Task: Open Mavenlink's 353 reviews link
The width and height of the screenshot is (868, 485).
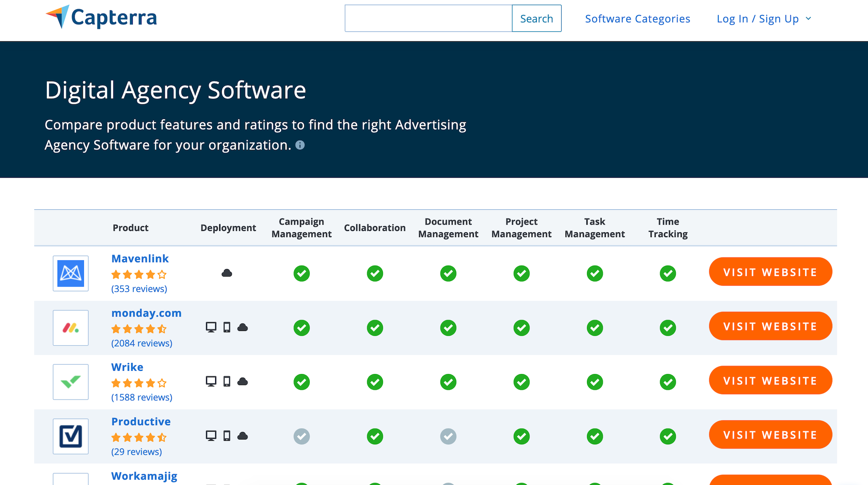Action: (x=139, y=289)
